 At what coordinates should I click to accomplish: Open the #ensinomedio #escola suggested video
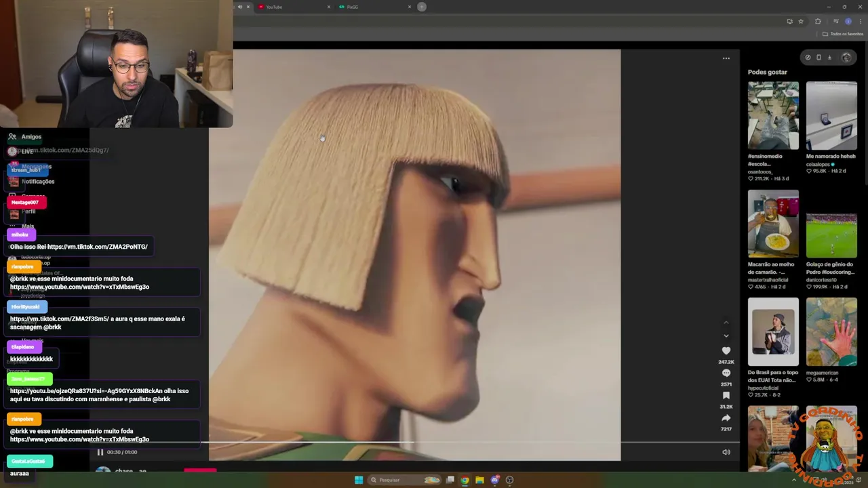pyautogui.click(x=773, y=115)
